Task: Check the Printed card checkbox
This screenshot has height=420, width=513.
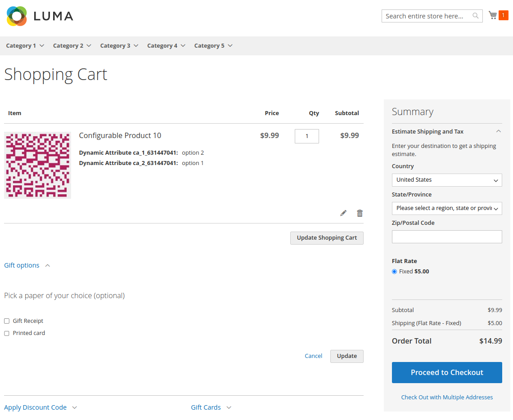Action: tap(7, 333)
